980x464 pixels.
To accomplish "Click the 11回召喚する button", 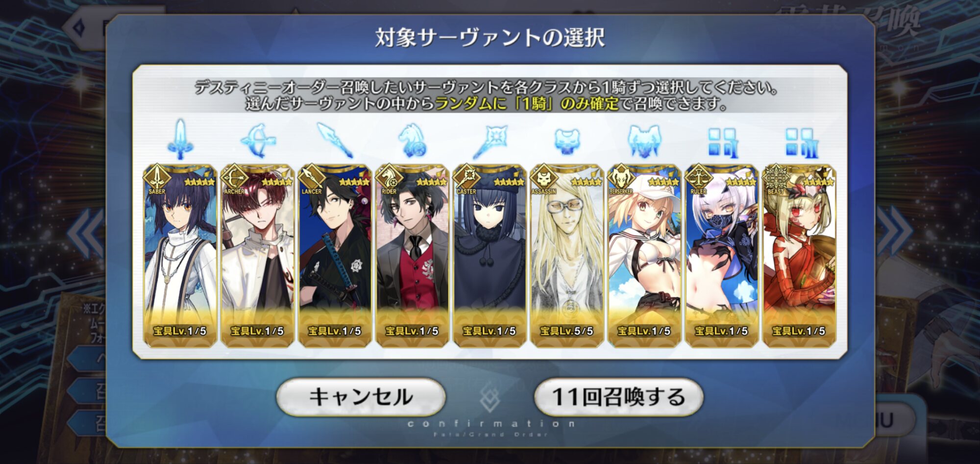I will (x=618, y=397).
